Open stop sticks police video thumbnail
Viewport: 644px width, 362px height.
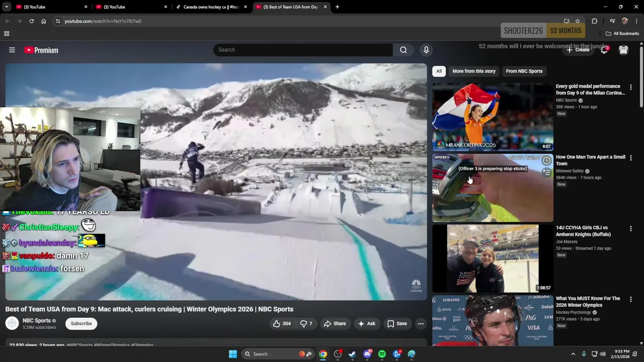[x=493, y=188]
